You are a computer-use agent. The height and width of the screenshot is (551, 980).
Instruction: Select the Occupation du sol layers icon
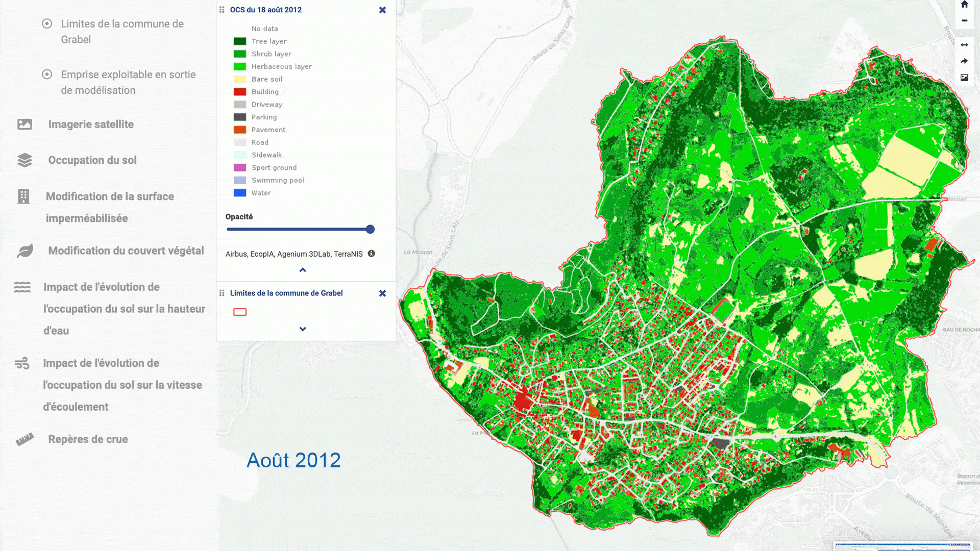pos(24,160)
